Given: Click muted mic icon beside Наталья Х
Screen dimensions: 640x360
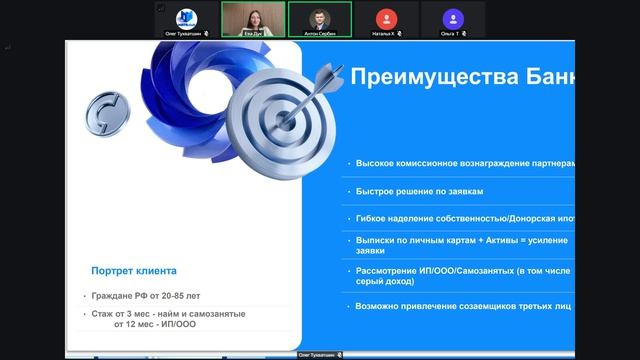Looking at the screenshot, I should (399, 34).
